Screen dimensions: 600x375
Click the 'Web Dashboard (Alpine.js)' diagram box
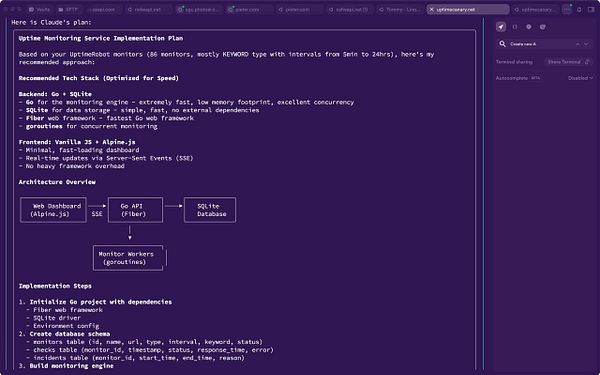(53, 210)
